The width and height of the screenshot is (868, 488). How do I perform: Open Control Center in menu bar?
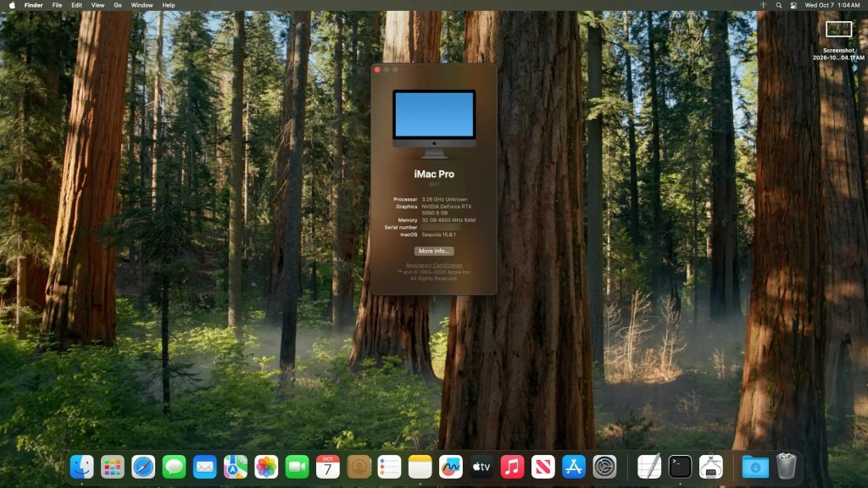coord(793,5)
